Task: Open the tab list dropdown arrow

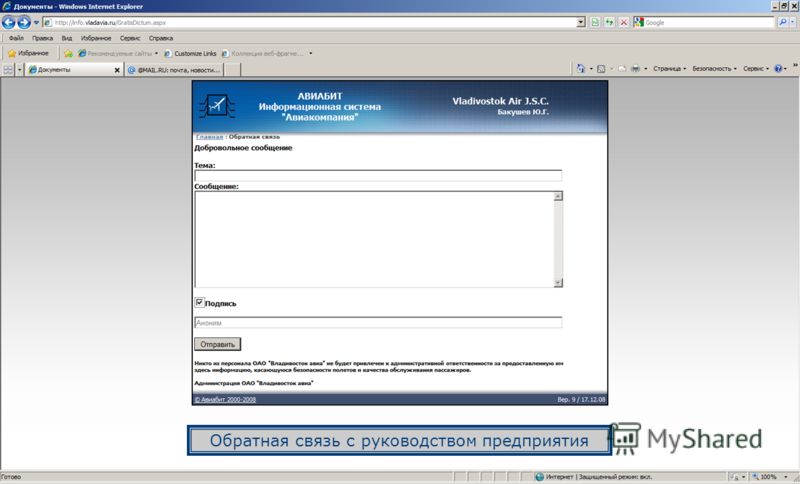Action: (x=19, y=70)
